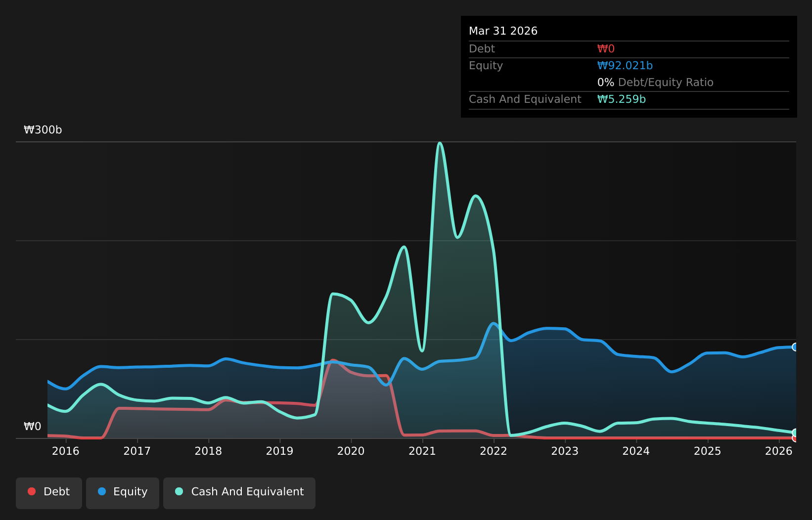Click the 2018 x-axis label

pos(208,451)
